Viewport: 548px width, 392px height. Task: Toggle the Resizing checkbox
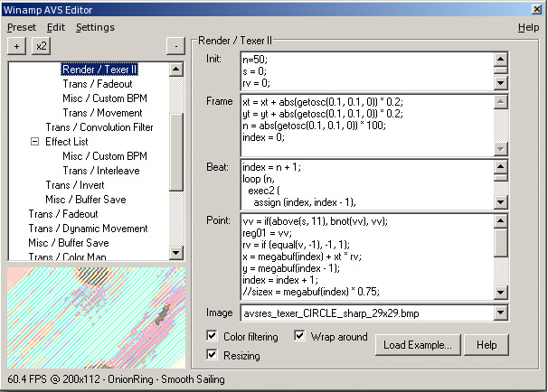pyautogui.click(x=212, y=355)
